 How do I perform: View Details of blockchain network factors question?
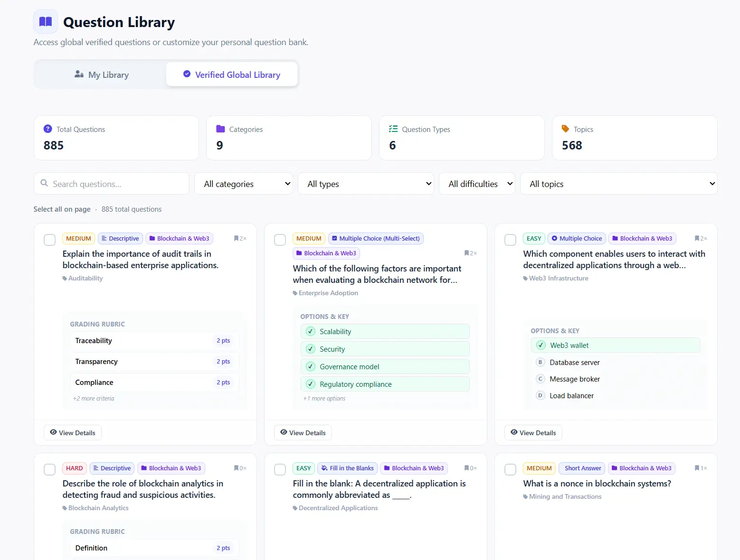click(x=303, y=432)
